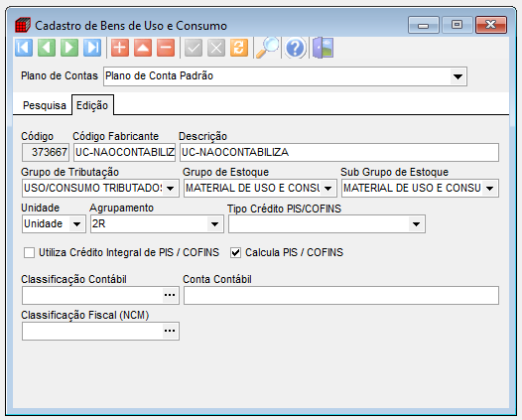
Task: Browse Classificação Fiscal (NCM) with ellipsis button
Action: 170,331
